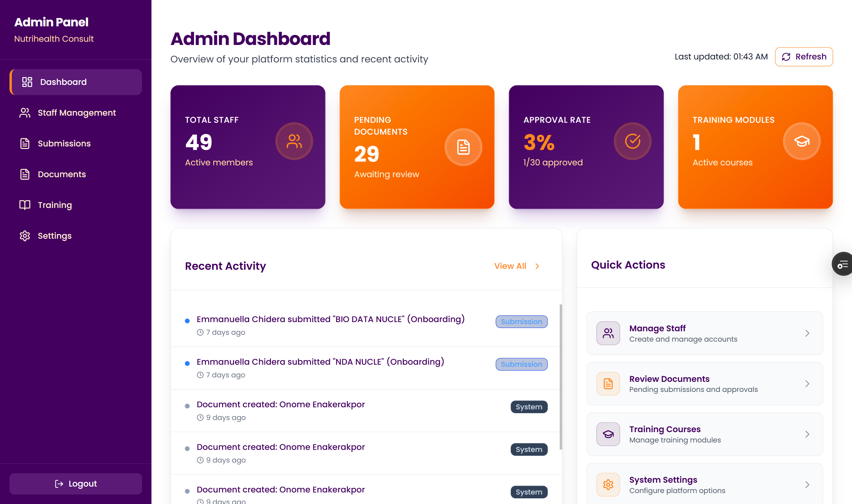Click Submission badge on NDA NUCLE row

pos(521,364)
